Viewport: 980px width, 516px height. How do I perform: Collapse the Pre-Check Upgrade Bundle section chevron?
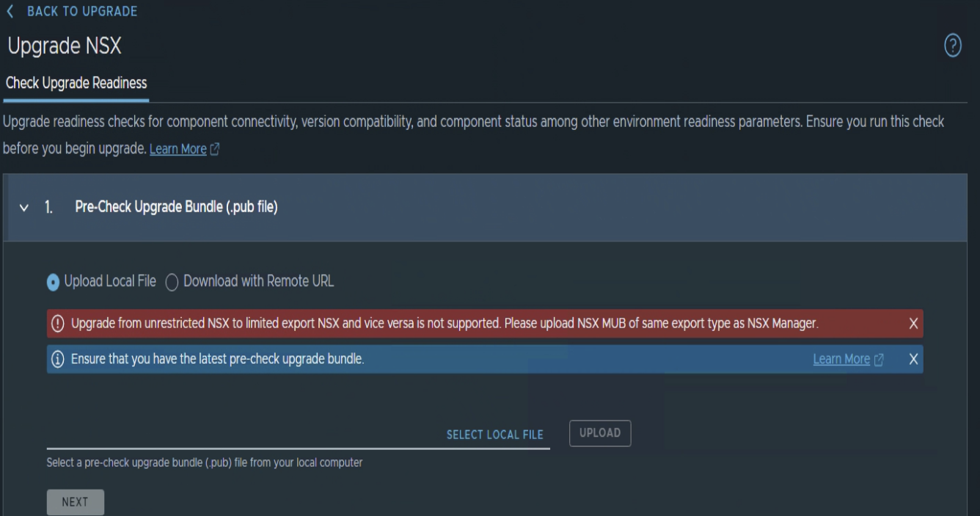(x=25, y=208)
